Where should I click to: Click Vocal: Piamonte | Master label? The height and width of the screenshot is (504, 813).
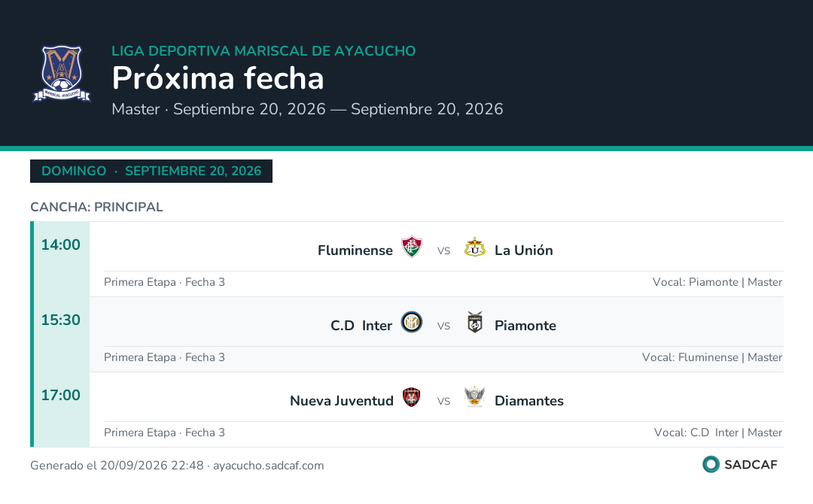coord(717,282)
